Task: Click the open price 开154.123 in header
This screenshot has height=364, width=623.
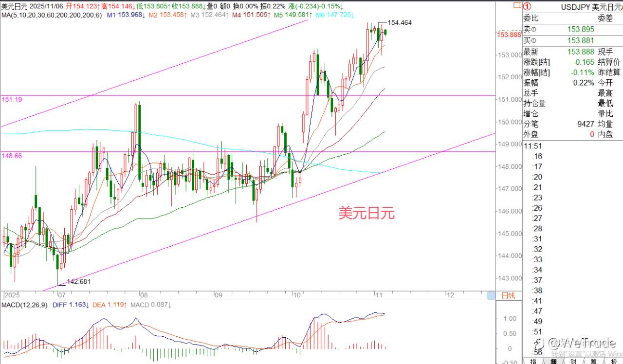Action: coord(83,6)
